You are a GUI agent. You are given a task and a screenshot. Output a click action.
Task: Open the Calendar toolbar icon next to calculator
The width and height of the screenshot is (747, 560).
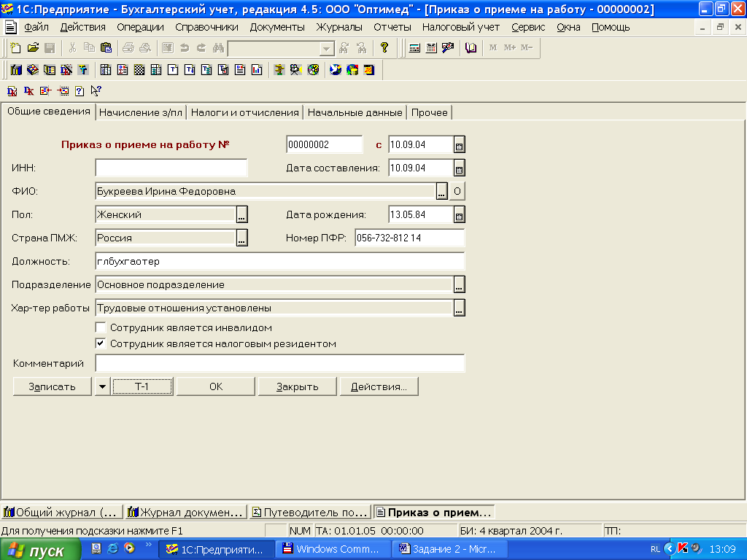tap(431, 47)
